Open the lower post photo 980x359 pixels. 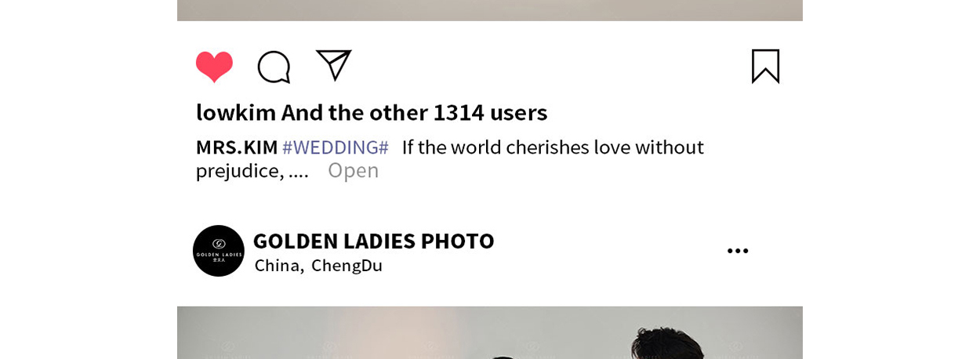pos(490,332)
